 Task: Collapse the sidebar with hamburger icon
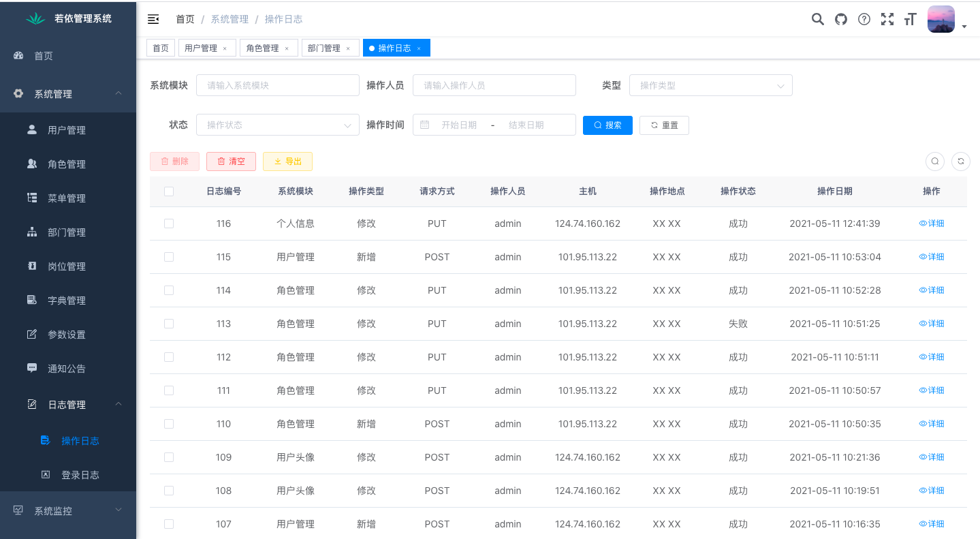click(x=153, y=19)
